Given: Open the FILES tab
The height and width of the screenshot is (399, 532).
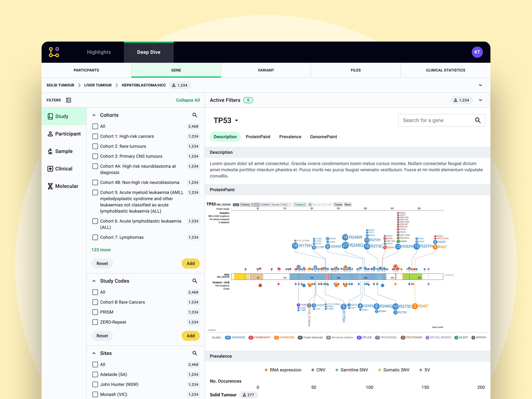Looking at the screenshot, I should (356, 70).
